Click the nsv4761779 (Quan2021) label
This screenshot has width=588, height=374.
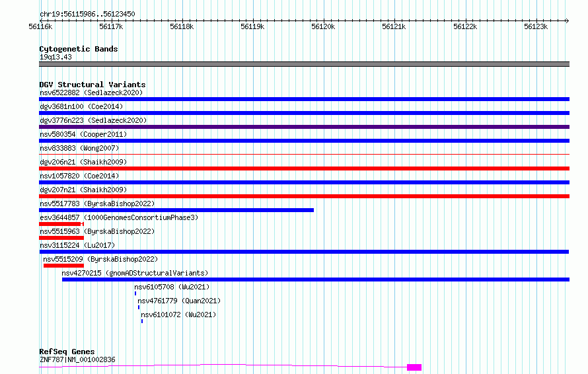click(x=179, y=301)
